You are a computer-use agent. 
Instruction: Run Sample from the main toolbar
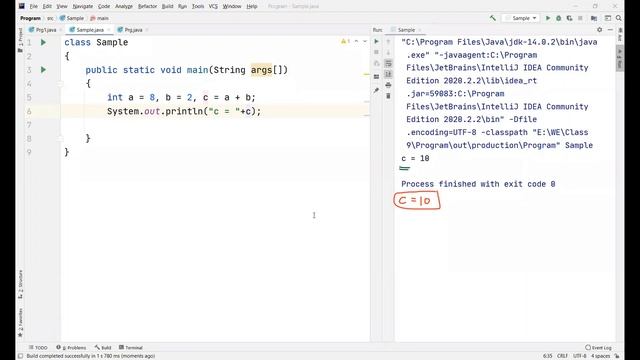click(x=548, y=18)
